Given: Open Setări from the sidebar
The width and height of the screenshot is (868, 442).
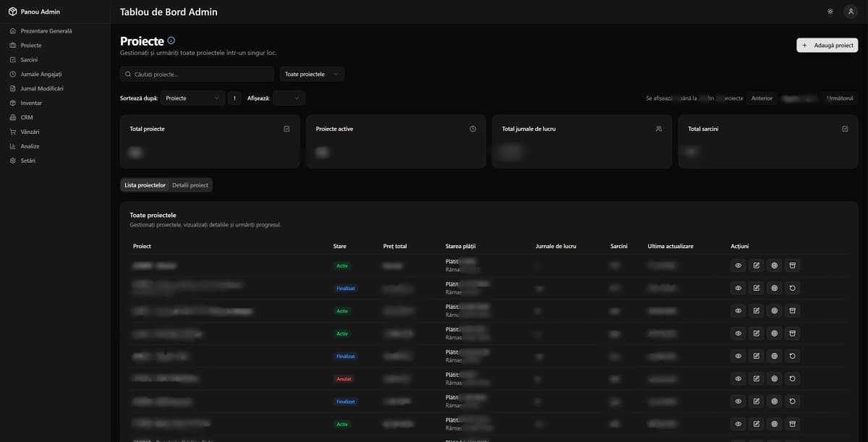Looking at the screenshot, I should tap(27, 161).
